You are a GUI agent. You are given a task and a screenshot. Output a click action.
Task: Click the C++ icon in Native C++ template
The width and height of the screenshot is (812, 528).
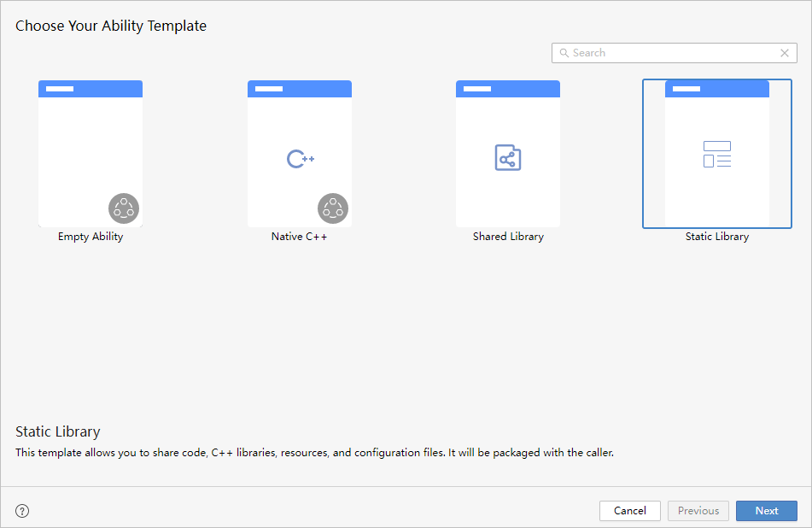click(x=300, y=159)
